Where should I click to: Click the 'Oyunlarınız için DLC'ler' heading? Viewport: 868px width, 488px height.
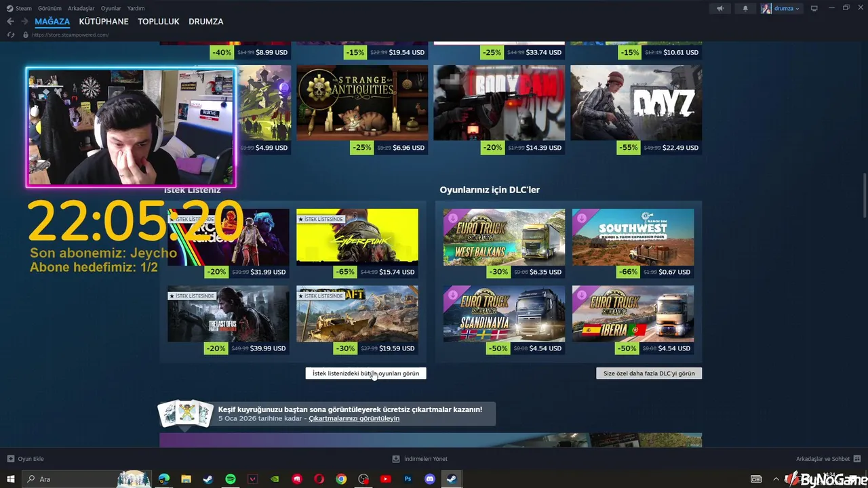click(x=490, y=190)
